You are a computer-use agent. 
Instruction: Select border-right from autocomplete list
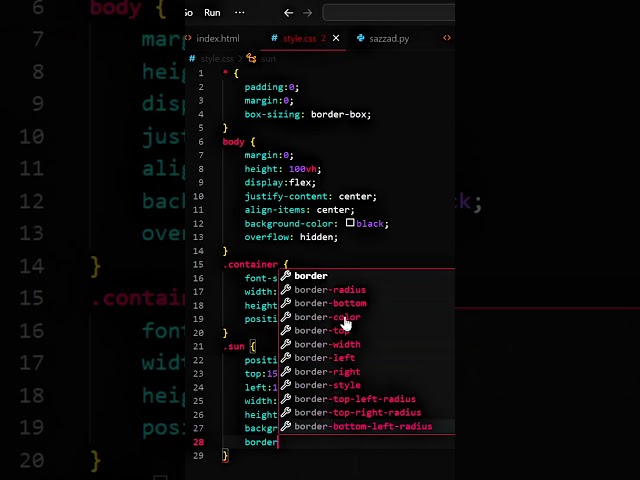point(367,372)
